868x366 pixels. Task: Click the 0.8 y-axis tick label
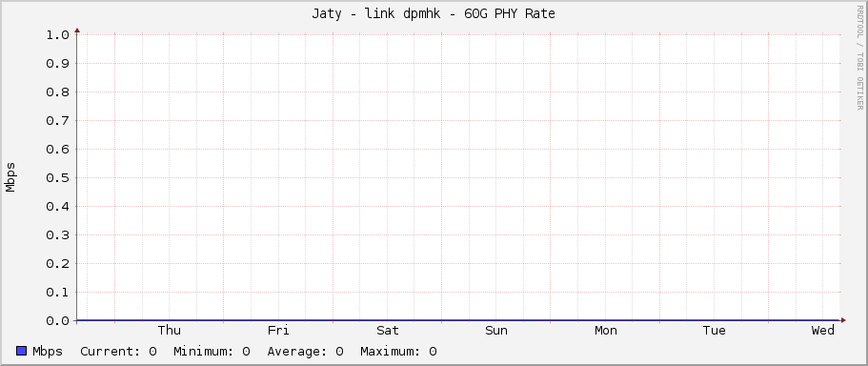point(58,91)
